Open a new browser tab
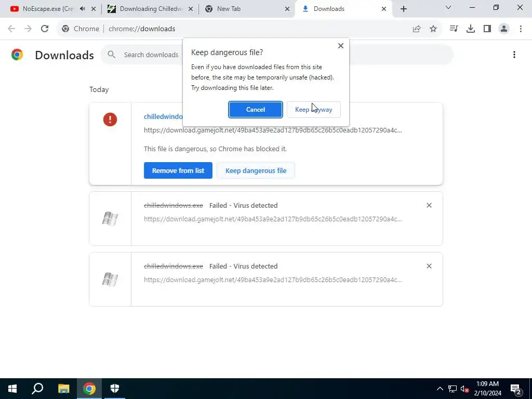Screen dimensions: 532x399 [403, 9]
